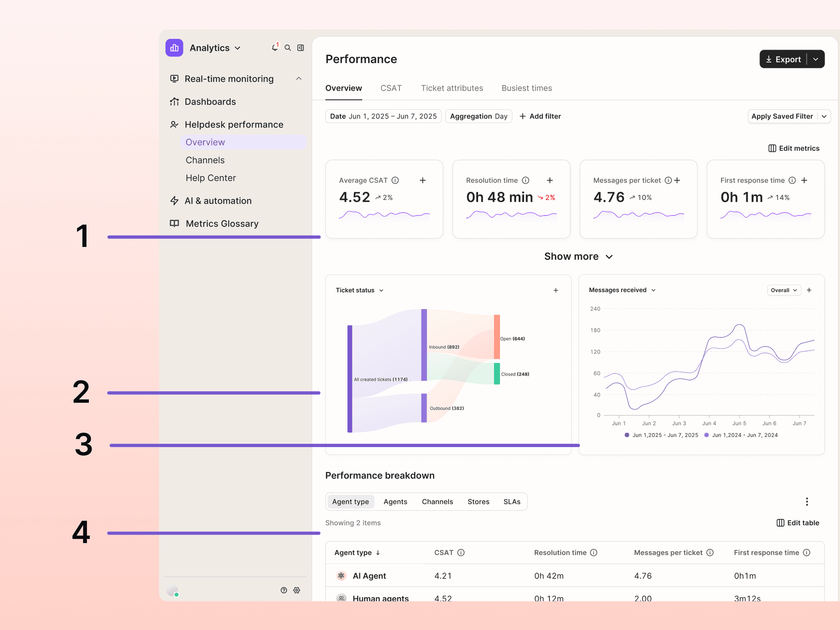Screen dimensions: 840x630
Task: Open the Date range filter
Action: [383, 116]
